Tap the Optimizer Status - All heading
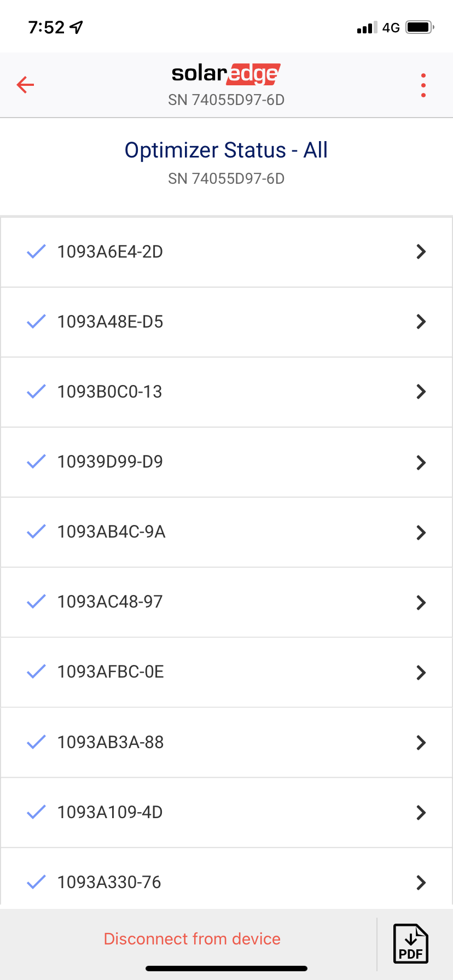 [226, 150]
